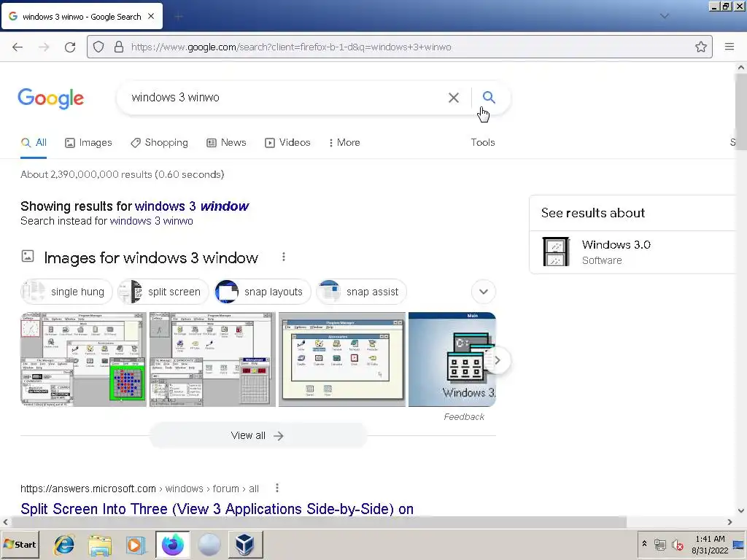Open corrected query link windows 3 window
Image resolution: width=747 pixels, height=560 pixels.
click(192, 206)
